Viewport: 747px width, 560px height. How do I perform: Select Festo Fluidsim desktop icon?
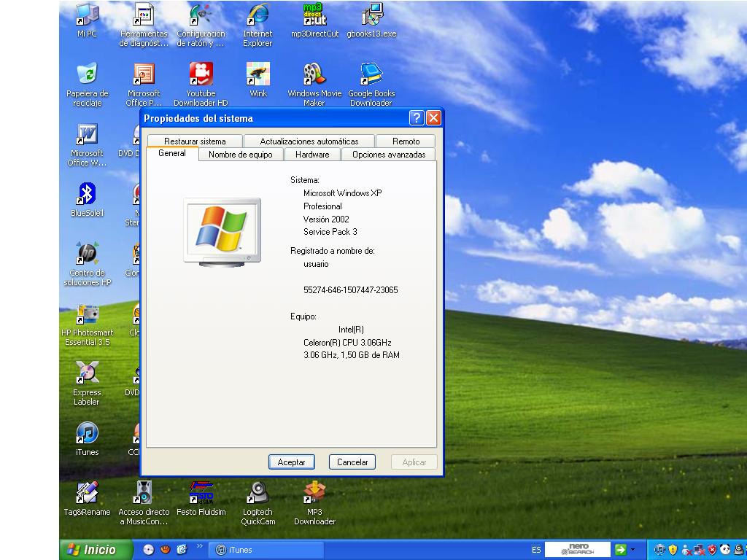coord(201,498)
